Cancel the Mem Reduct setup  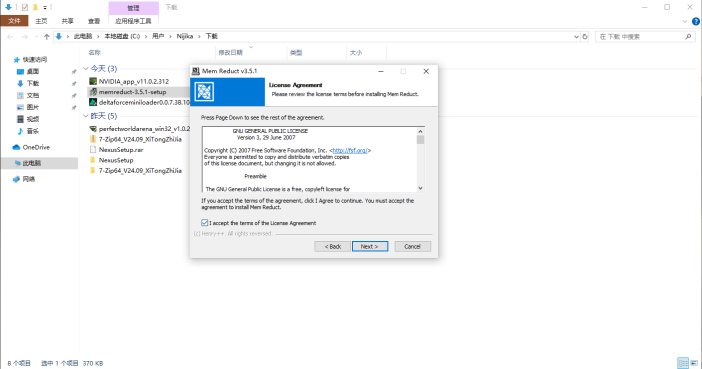pyautogui.click(x=413, y=246)
